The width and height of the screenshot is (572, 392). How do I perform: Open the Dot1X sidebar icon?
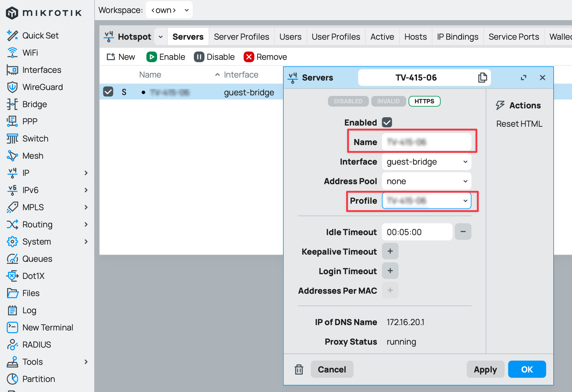coord(12,276)
